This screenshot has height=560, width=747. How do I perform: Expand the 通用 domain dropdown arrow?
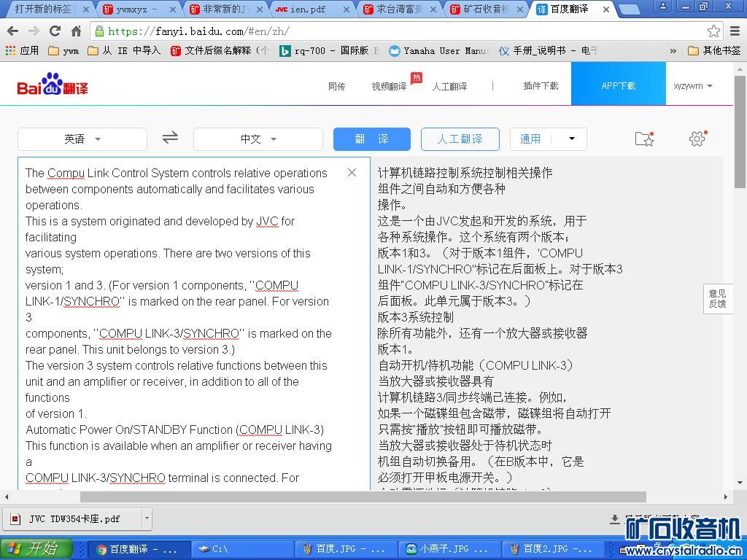[x=572, y=139]
